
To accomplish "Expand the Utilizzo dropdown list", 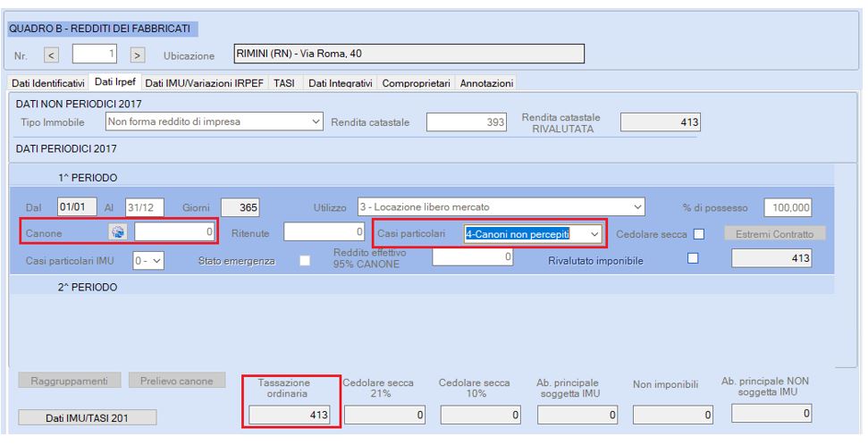I will [x=501, y=207].
